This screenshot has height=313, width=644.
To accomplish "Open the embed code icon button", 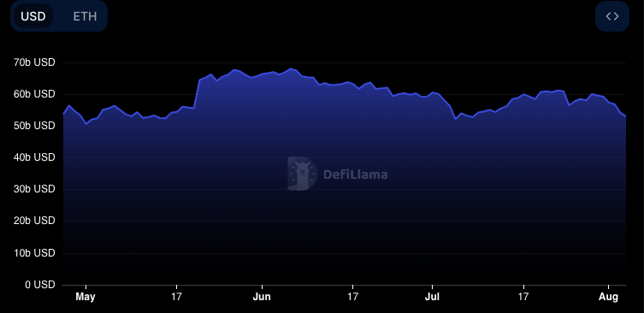I will click(x=612, y=16).
